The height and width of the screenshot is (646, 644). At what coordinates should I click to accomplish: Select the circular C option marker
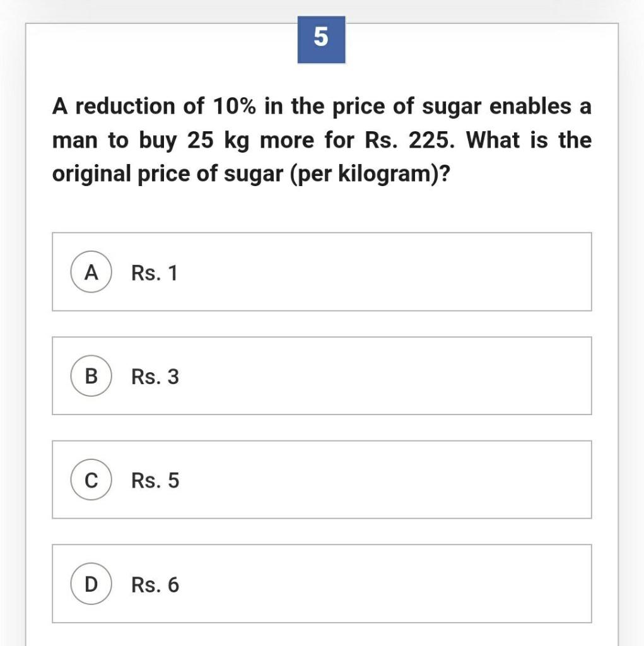coord(91,481)
